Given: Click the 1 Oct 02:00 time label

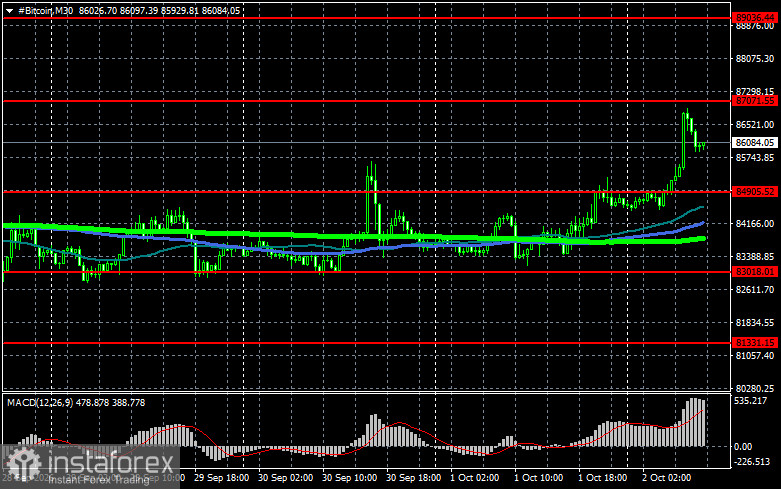Looking at the screenshot, I should pos(474,478).
